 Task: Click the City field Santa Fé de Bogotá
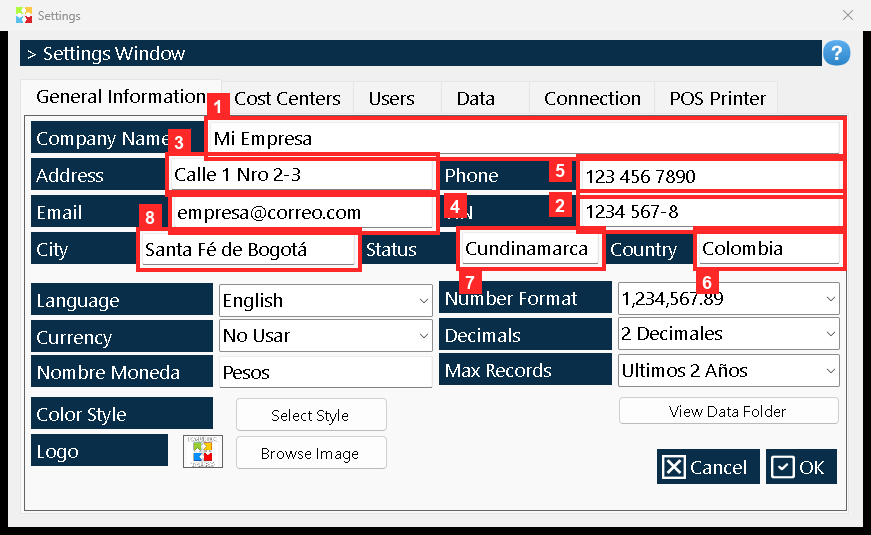[x=248, y=249]
